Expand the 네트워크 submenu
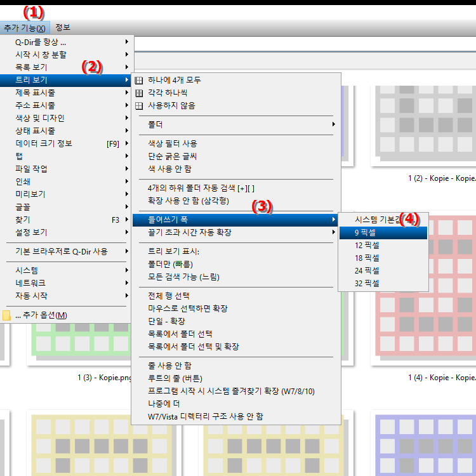Viewport: 476px width, 476px height. (x=65, y=284)
